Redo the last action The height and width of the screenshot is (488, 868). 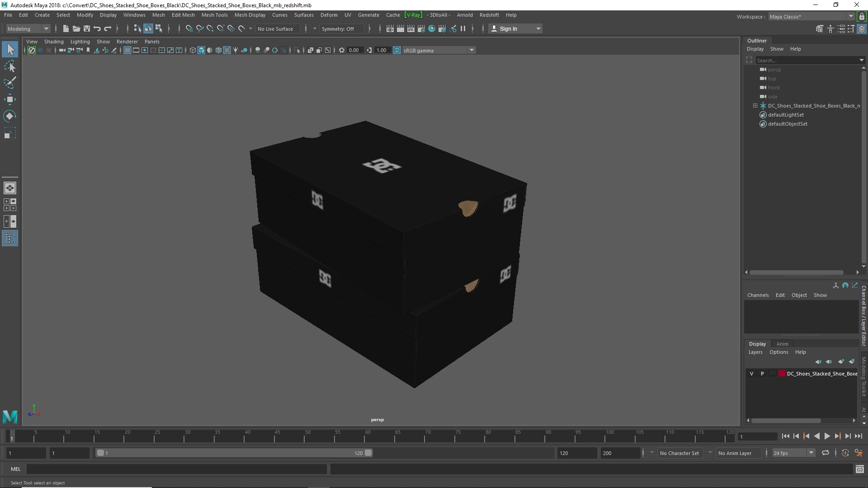[108, 28]
